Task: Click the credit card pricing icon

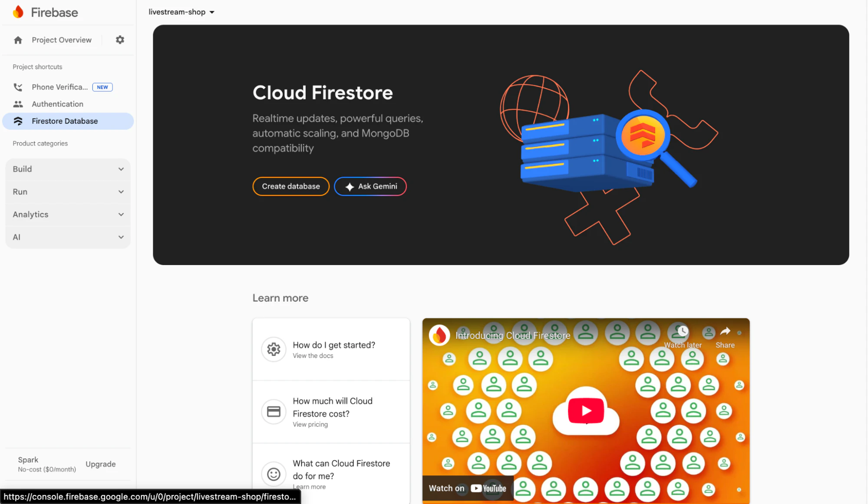Action: click(274, 411)
